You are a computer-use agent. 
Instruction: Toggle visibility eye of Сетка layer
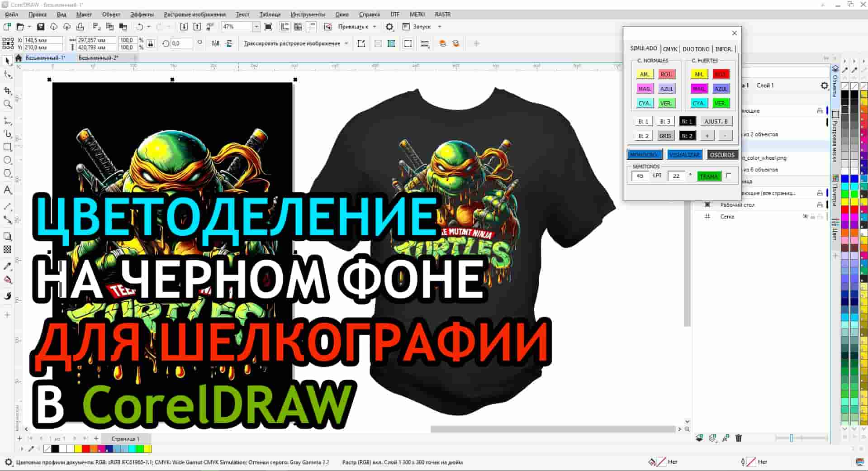pos(805,217)
